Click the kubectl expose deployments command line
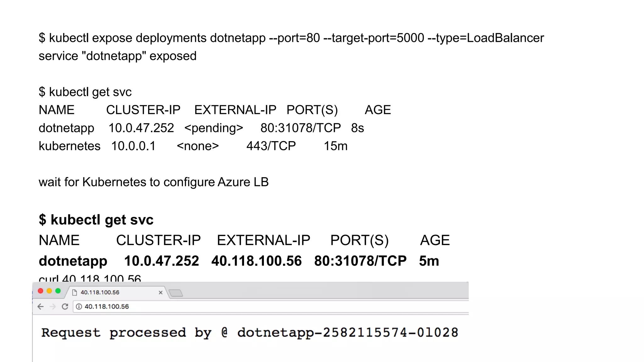Screen dimensions: 644x362 tap(291, 38)
